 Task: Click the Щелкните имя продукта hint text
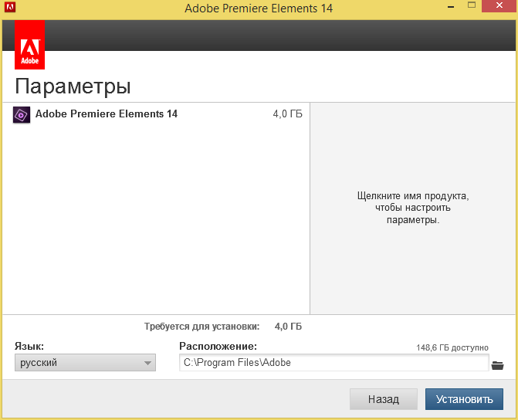click(x=413, y=208)
